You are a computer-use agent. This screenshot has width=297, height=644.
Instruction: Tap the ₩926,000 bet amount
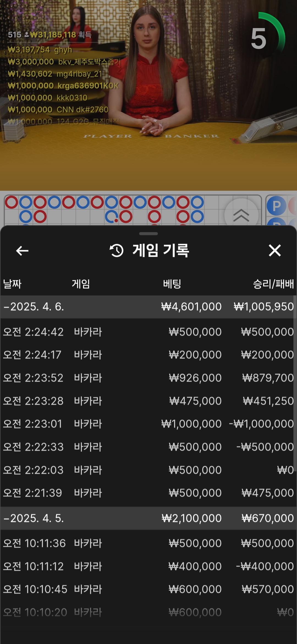tap(195, 378)
